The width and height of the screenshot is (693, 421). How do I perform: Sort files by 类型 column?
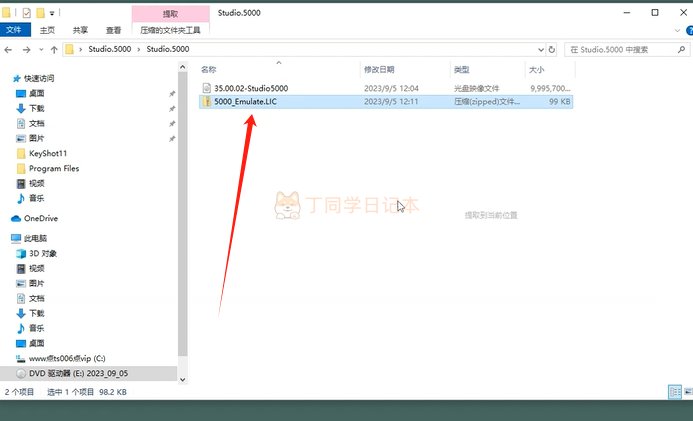click(461, 69)
